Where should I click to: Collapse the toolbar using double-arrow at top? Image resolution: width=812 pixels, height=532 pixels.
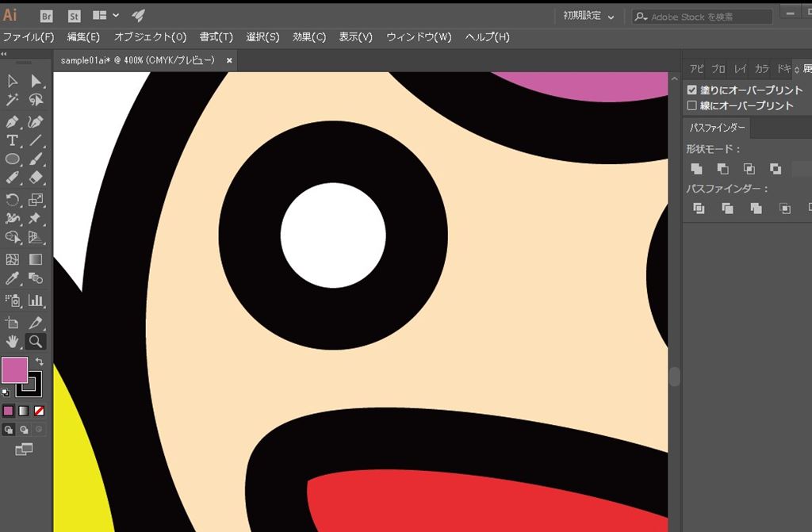click(4, 54)
